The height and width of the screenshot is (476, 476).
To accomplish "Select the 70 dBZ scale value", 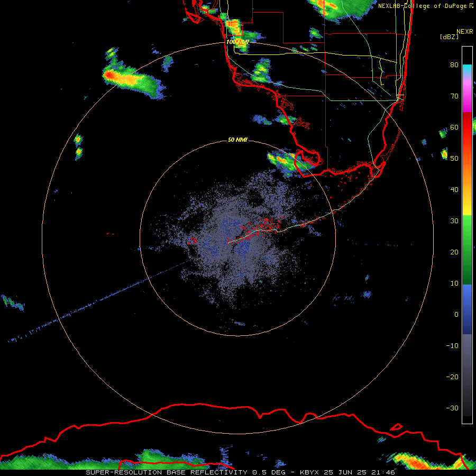I will [x=454, y=96].
